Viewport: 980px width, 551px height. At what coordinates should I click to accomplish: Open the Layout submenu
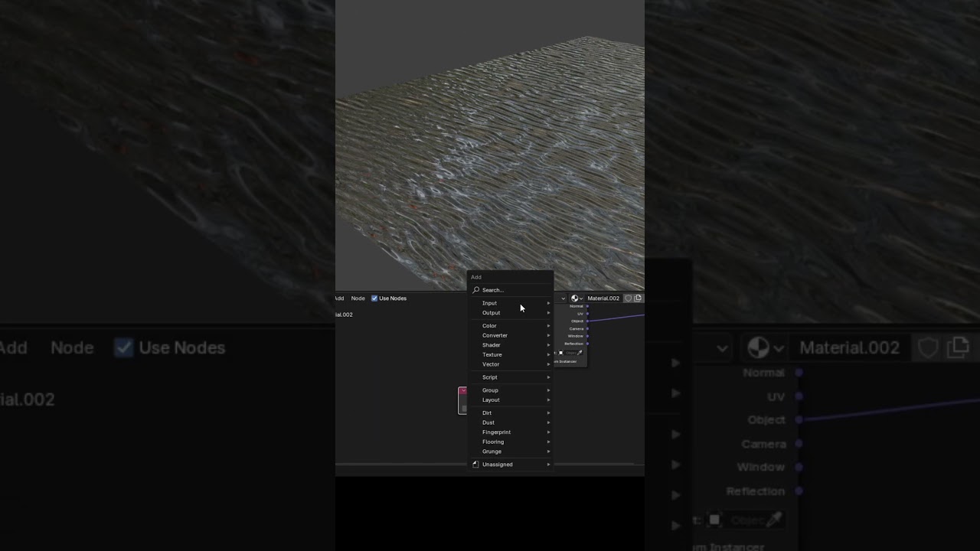click(511, 399)
